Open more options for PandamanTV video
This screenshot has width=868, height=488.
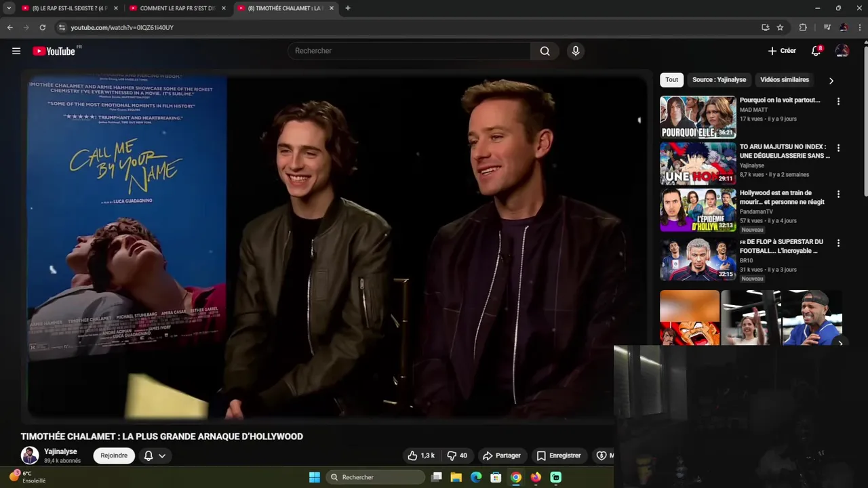838,194
